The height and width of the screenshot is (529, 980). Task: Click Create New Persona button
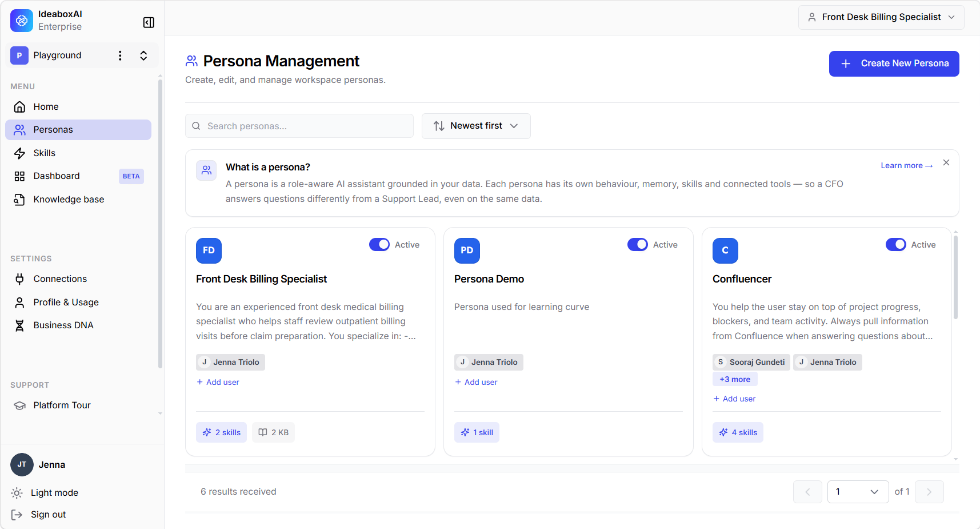pos(894,63)
